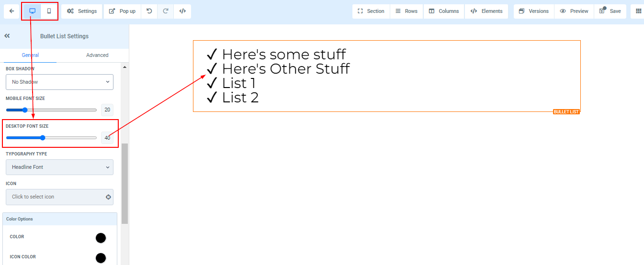Expand the Typography Type dropdown

[59, 167]
